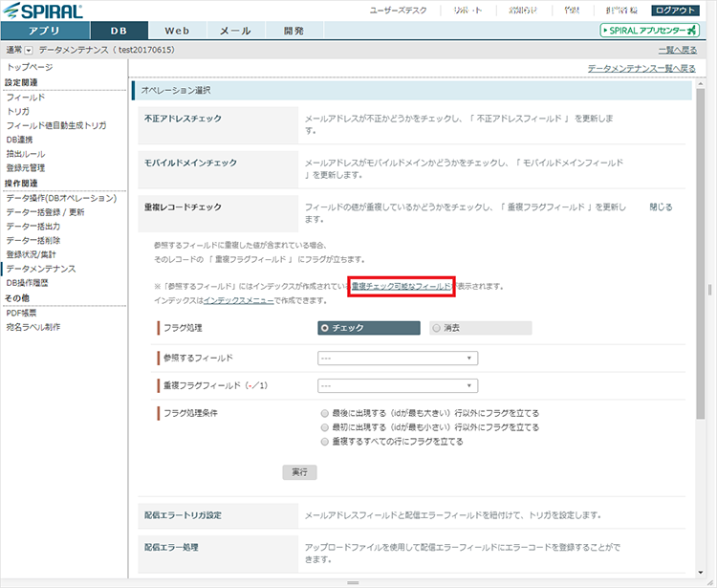The width and height of the screenshot is (717, 588).
Task: Switch to the メール tab
Action: [235, 31]
